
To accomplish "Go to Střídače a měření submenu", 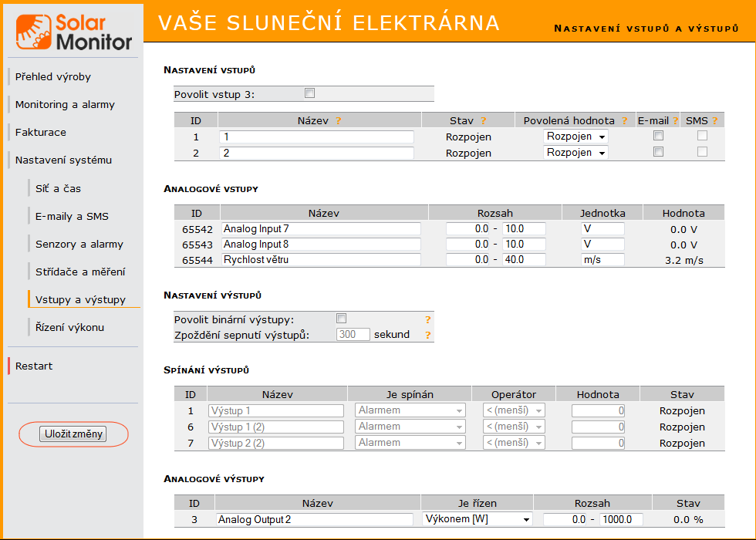I will [x=80, y=272].
